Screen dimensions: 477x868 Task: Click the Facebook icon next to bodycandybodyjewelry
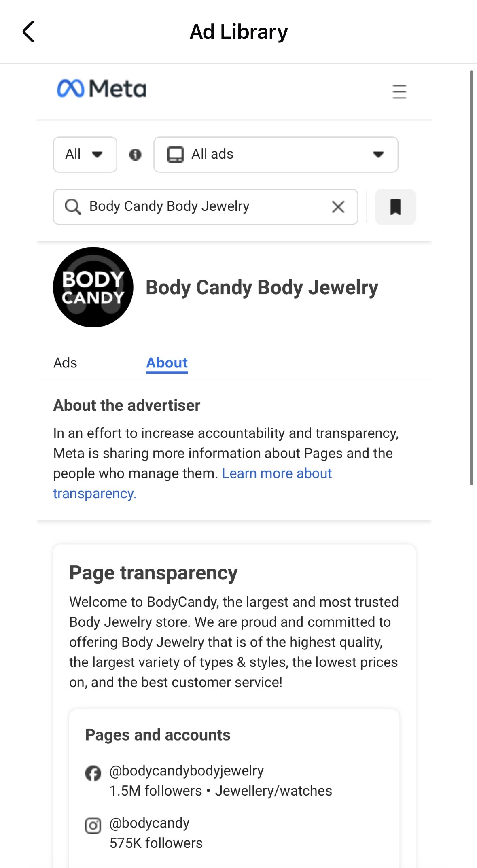pyautogui.click(x=93, y=773)
